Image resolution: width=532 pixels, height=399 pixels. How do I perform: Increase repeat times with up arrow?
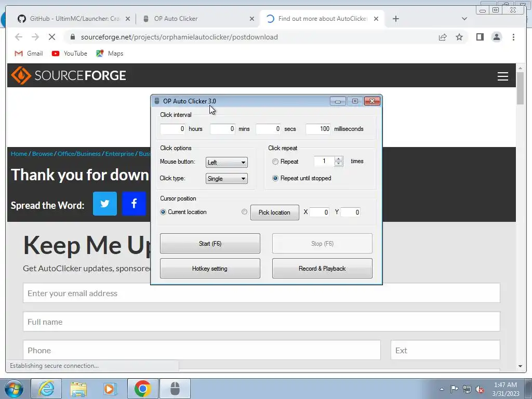tap(338, 159)
